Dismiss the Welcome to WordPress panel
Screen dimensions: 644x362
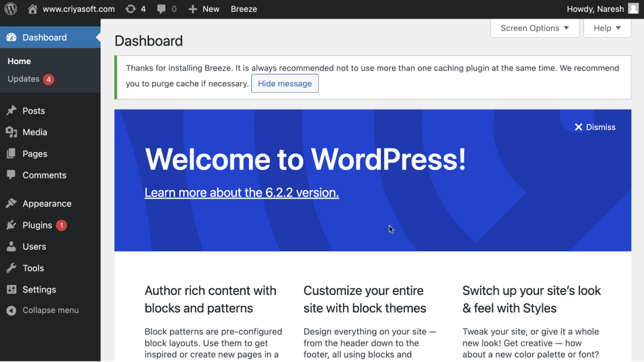click(595, 127)
